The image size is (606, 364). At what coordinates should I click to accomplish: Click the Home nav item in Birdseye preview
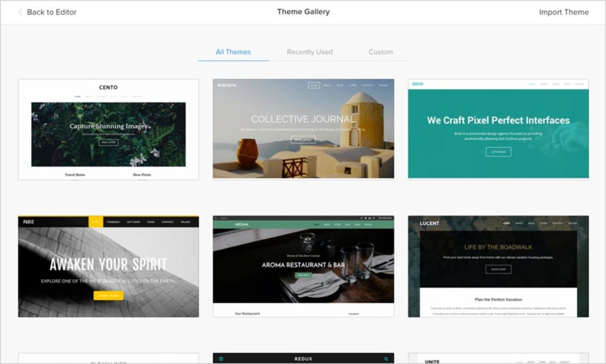(314, 85)
